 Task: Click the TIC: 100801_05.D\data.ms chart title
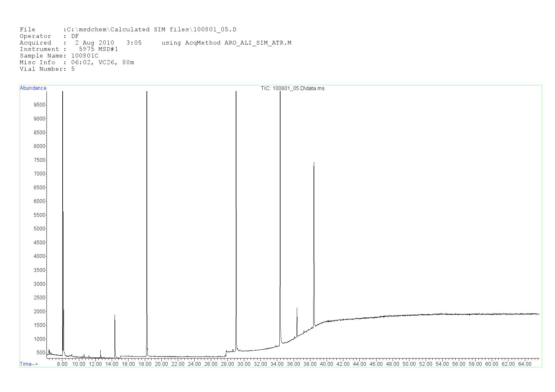(292, 89)
